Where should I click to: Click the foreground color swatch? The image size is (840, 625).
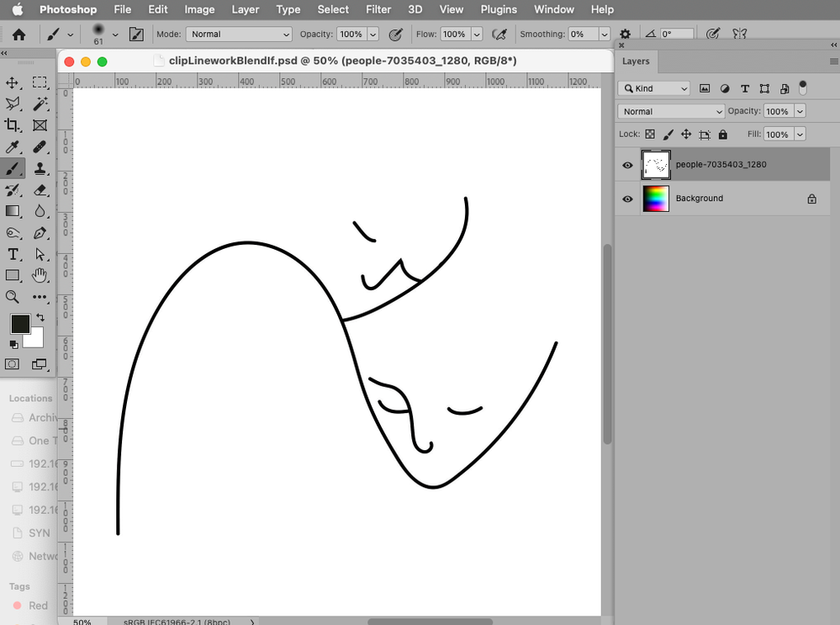[20, 324]
